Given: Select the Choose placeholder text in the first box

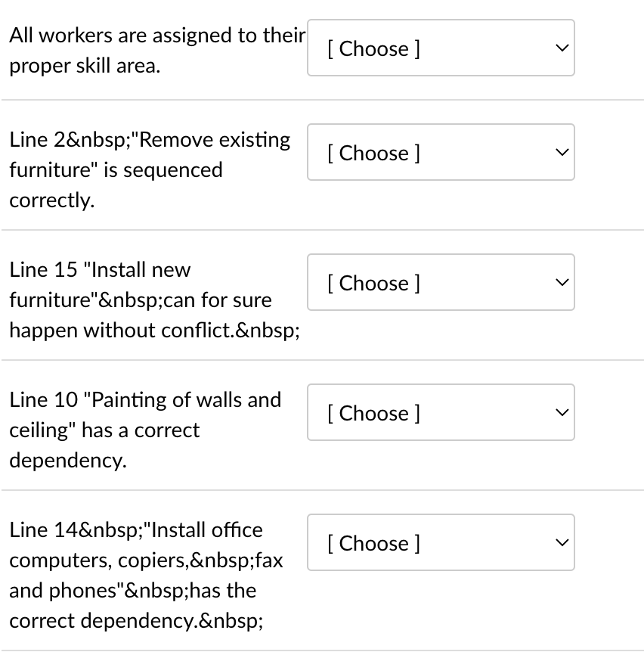Looking at the screenshot, I should pos(373,48).
